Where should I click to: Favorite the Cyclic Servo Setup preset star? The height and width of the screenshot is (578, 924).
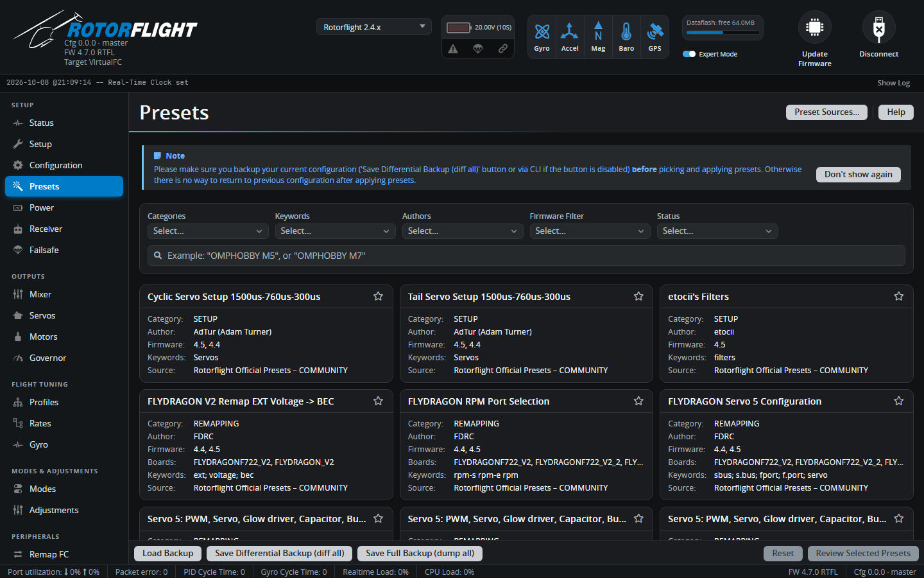point(378,296)
